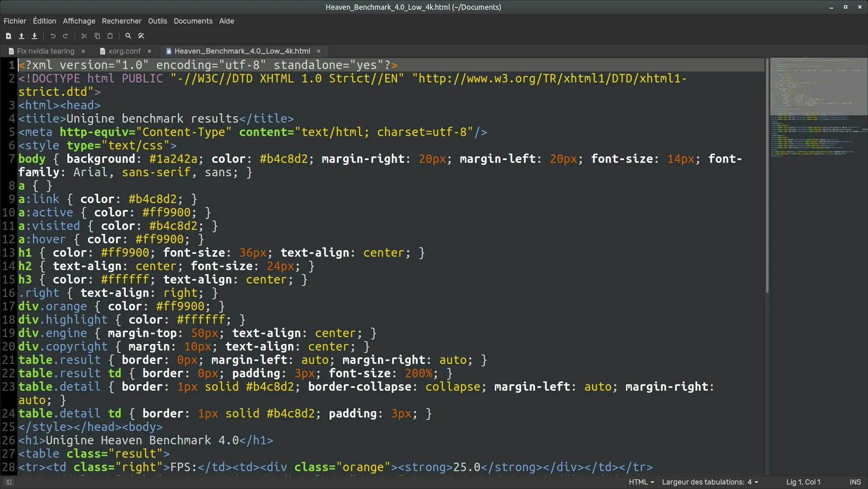Open the Find and Replace tool
Viewport: 868px width, 489px height.
(141, 36)
